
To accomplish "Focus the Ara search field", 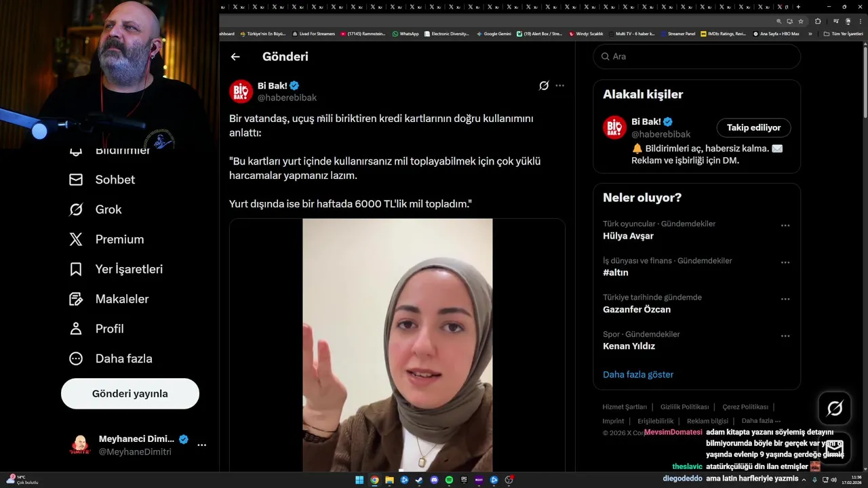I will coord(697,56).
